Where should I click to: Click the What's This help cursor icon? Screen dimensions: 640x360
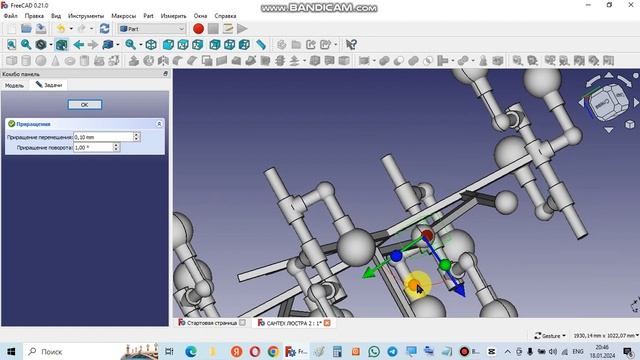[x=351, y=44]
